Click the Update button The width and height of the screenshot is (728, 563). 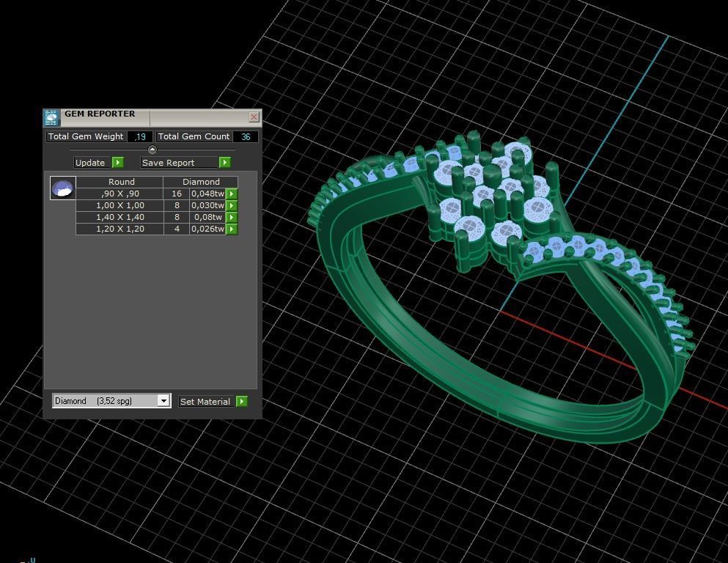point(93,163)
